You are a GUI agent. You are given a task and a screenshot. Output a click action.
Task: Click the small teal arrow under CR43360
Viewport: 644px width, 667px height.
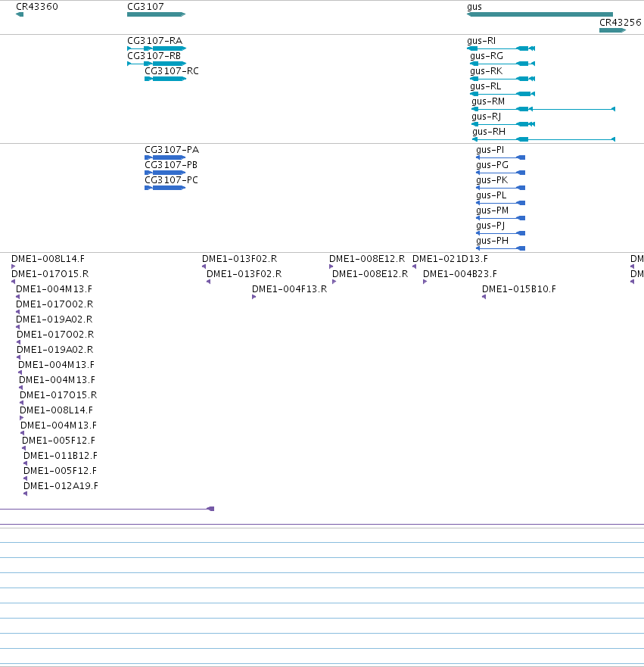pyautogui.click(x=20, y=14)
